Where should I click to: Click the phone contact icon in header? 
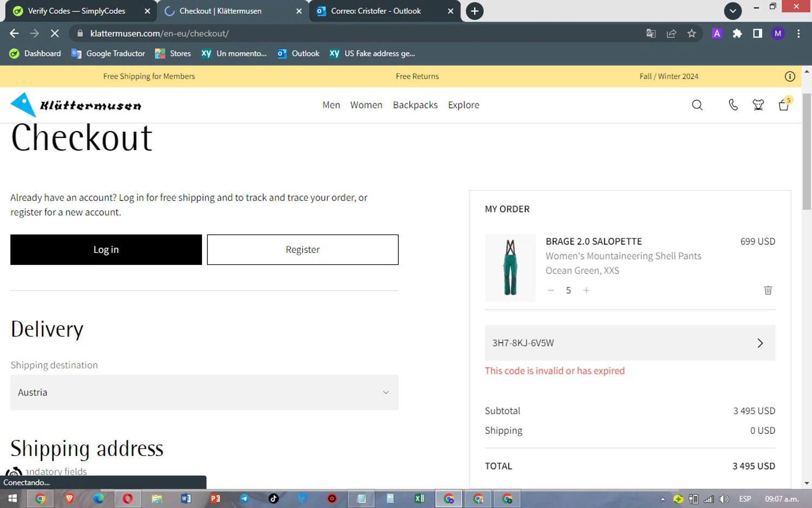(x=733, y=105)
